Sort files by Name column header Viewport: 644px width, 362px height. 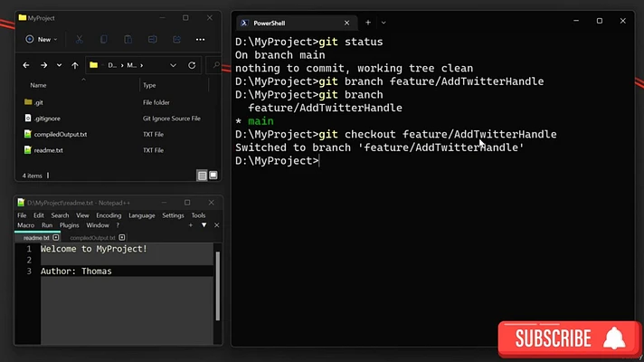[x=38, y=85]
